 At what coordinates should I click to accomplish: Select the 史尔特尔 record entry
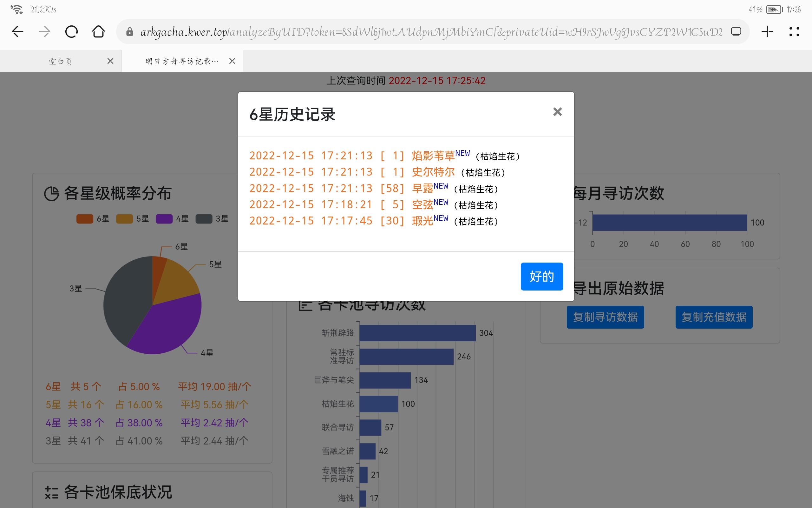click(378, 172)
